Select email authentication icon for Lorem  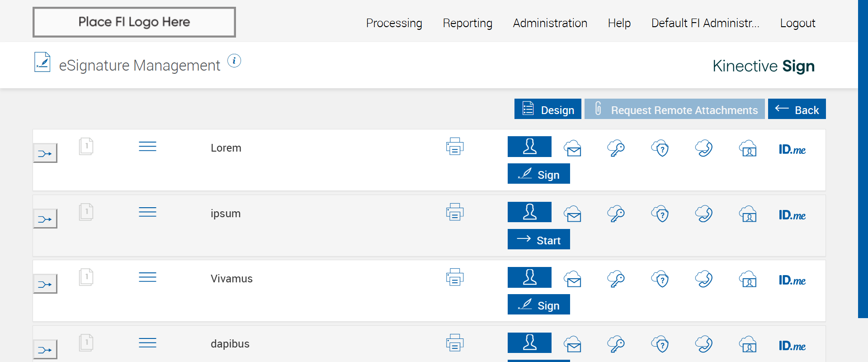[x=573, y=148]
